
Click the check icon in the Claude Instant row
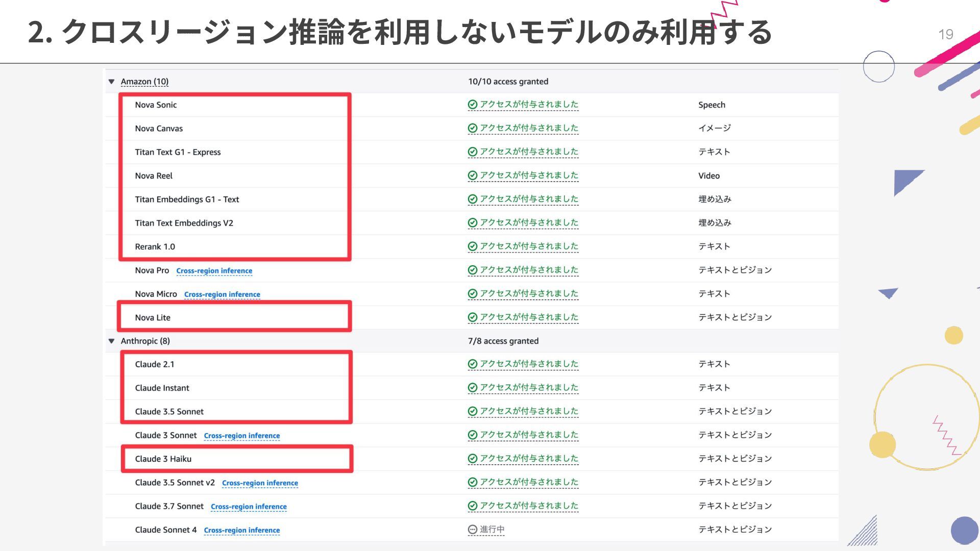[x=473, y=388]
